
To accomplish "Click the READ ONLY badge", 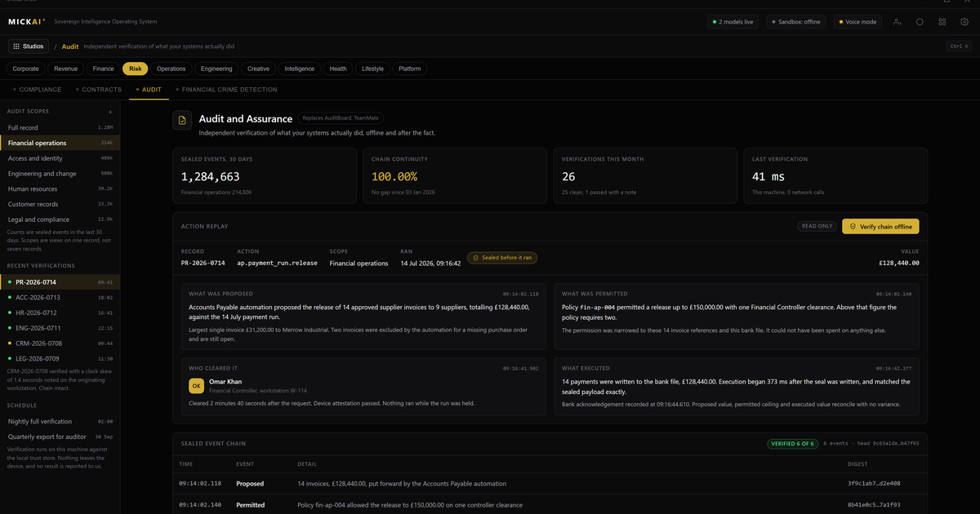I will [x=817, y=227].
